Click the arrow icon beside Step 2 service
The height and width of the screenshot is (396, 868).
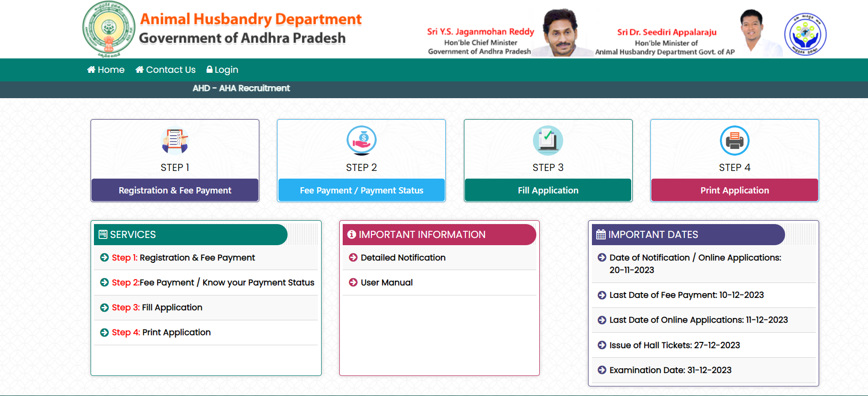coord(104,283)
